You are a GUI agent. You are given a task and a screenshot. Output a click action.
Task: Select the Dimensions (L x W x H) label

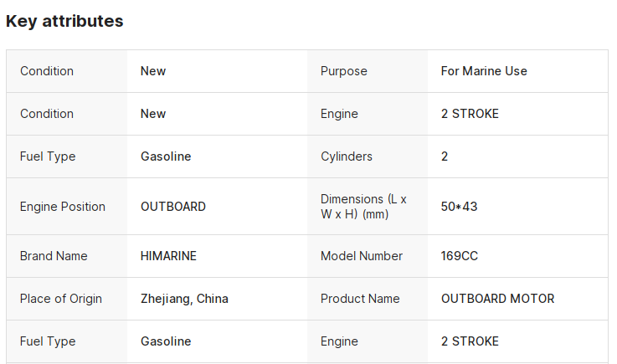point(363,207)
